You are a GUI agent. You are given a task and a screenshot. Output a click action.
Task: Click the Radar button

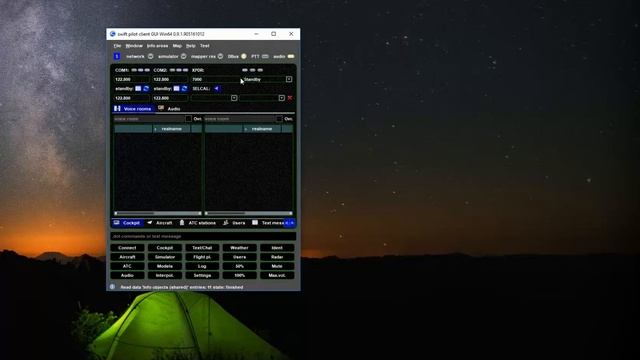[277, 257]
